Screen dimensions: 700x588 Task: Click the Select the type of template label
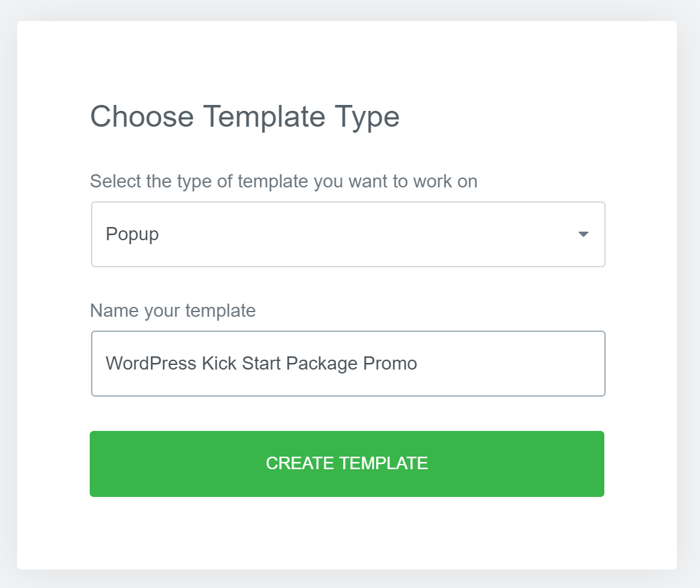(284, 181)
